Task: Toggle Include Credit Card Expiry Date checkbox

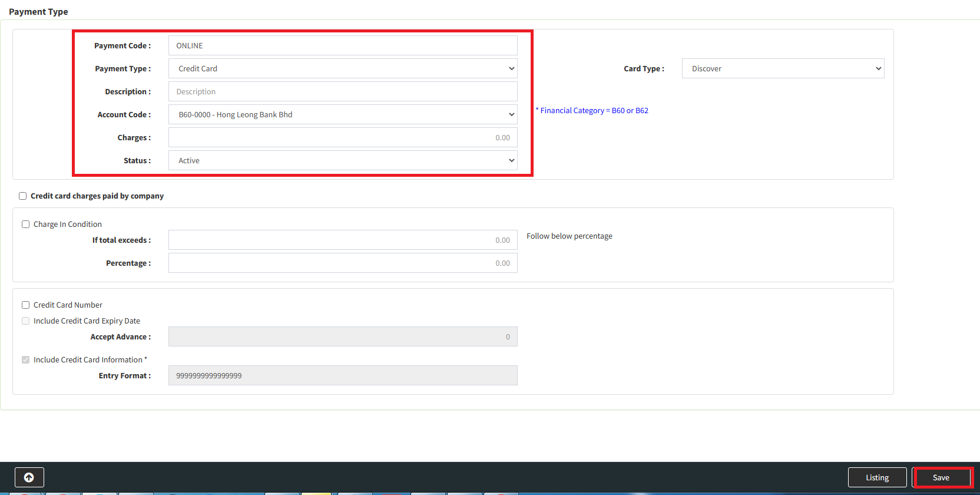Action: (26, 321)
